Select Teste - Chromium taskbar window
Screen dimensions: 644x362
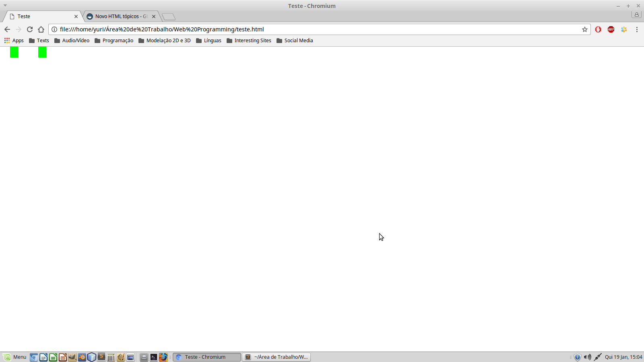(207, 357)
